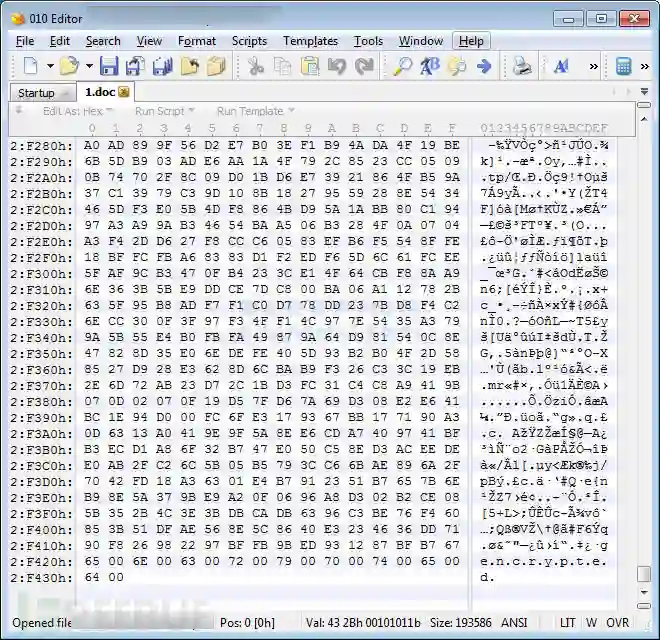
Task: Expand the Open file dropdown arrow
Action: tap(89, 66)
